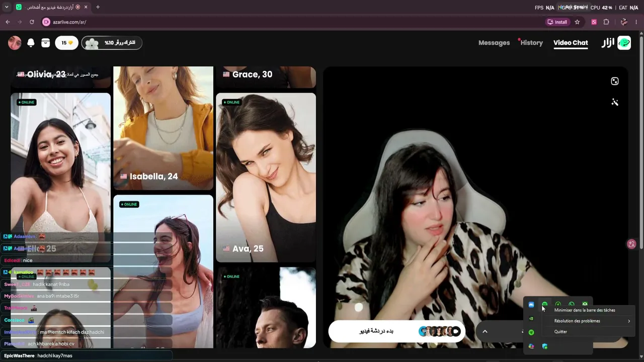Switch to the History tab
Screen dimensions: 644x362
click(x=531, y=43)
